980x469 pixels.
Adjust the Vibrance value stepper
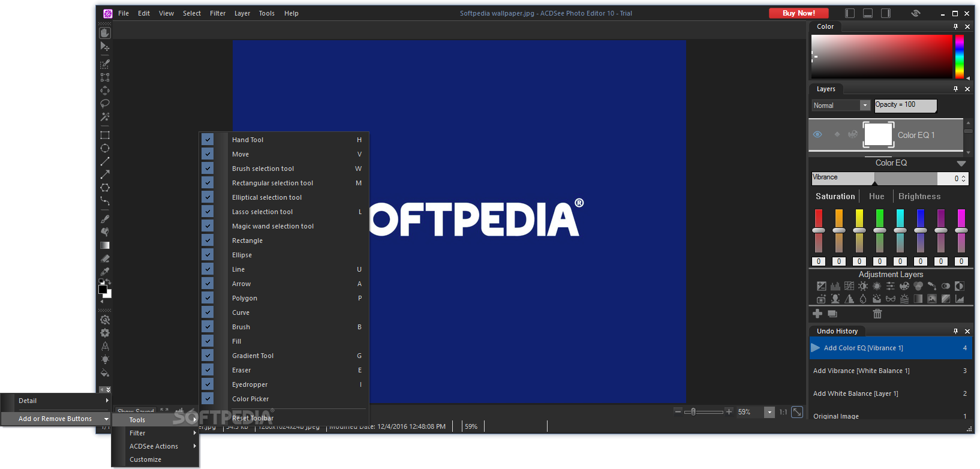(x=963, y=178)
